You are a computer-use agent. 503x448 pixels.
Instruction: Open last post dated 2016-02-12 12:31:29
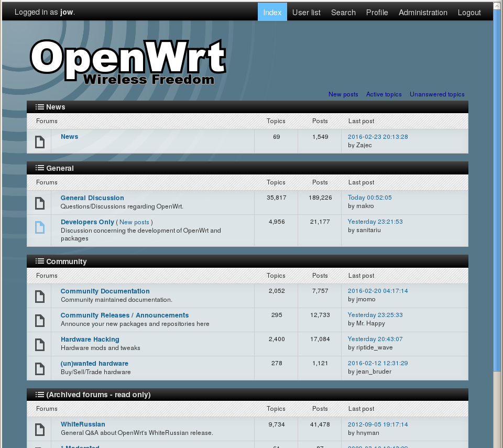(x=378, y=363)
